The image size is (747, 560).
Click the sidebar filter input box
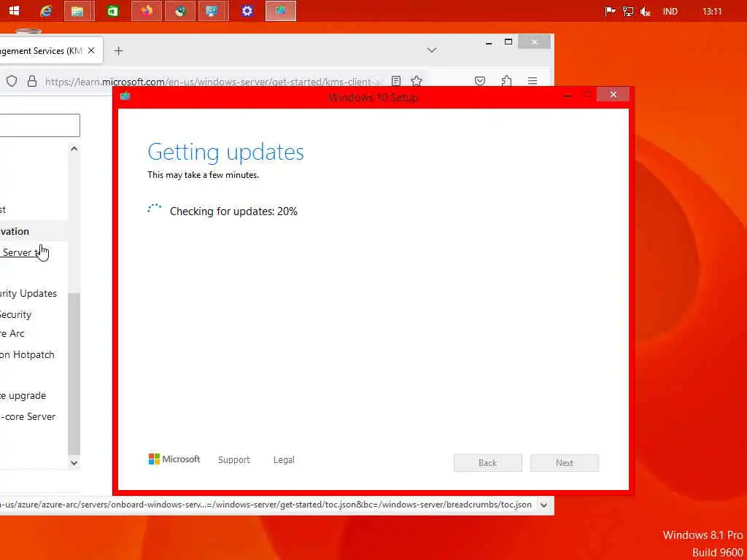click(39, 125)
